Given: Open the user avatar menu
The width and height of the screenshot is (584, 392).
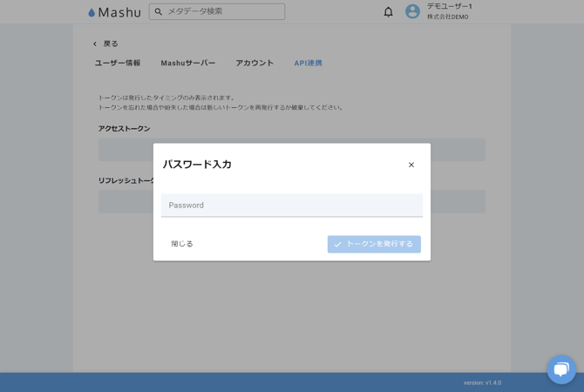Looking at the screenshot, I should tap(412, 11).
